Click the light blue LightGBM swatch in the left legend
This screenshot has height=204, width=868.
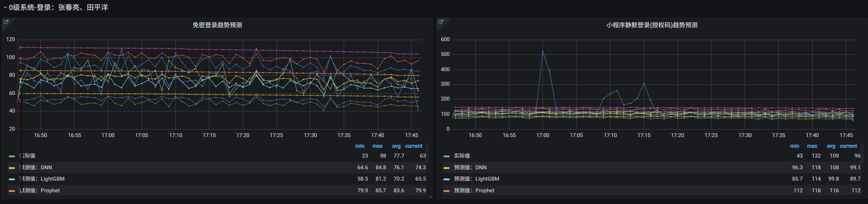point(12,179)
